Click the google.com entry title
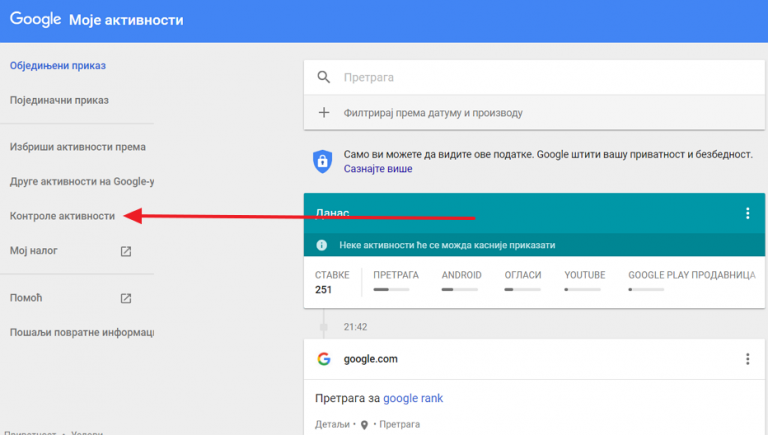 click(x=371, y=359)
